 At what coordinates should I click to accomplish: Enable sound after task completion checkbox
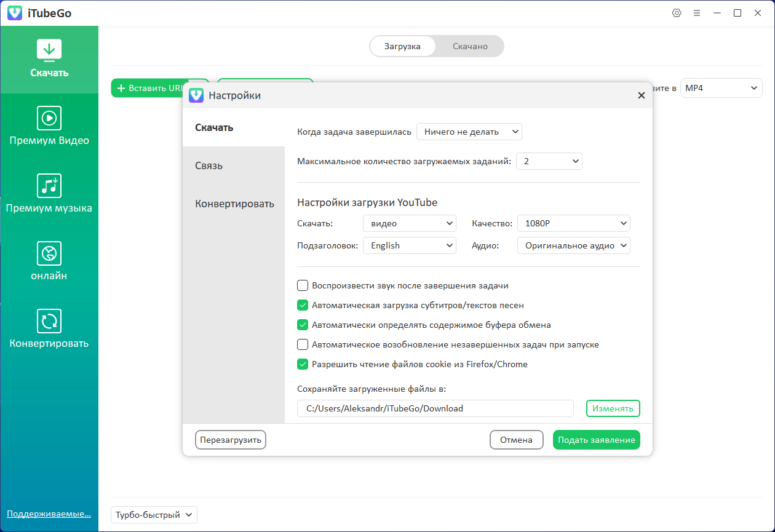pyautogui.click(x=303, y=285)
